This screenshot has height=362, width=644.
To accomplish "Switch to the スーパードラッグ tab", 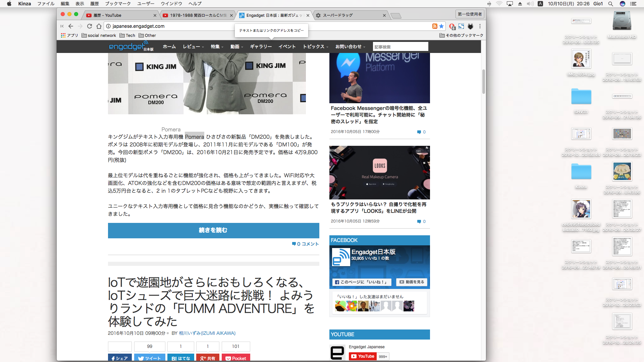I will coord(351,15).
